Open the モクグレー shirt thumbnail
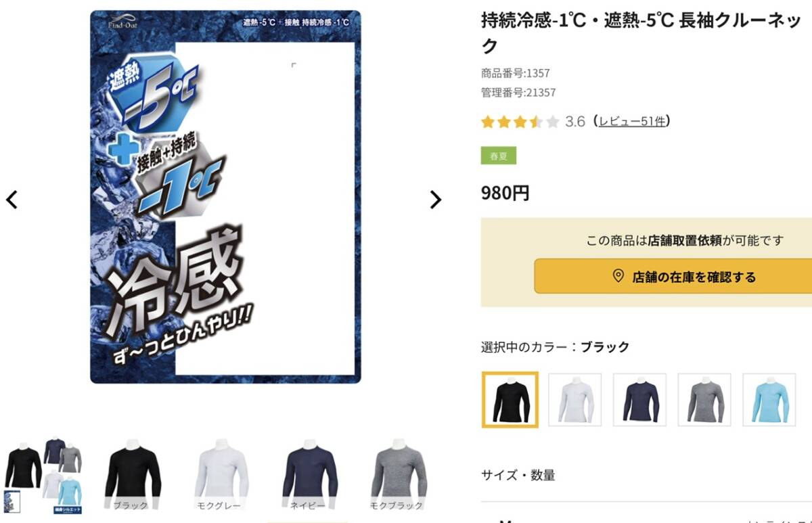 coord(217,476)
